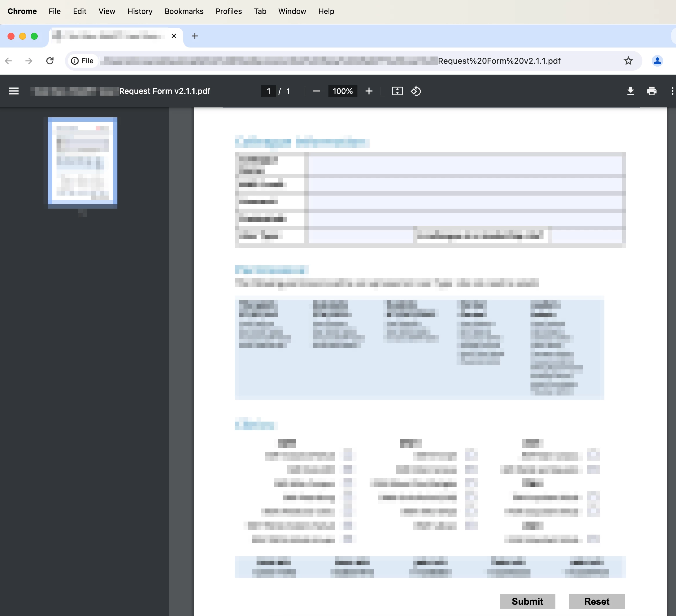Print the PDF document
Viewport: 676px width, 616px height.
tap(651, 91)
